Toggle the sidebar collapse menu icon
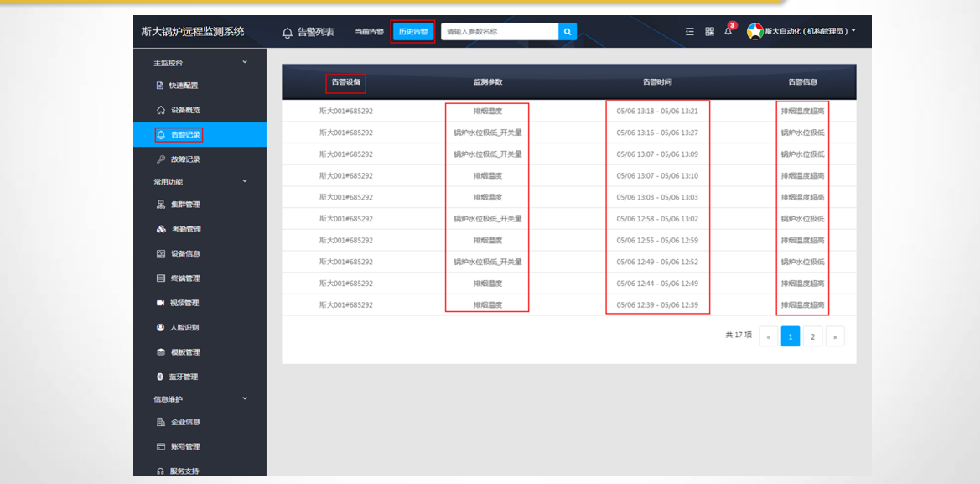Viewport: 980px width, 484px height. tap(690, 32)
